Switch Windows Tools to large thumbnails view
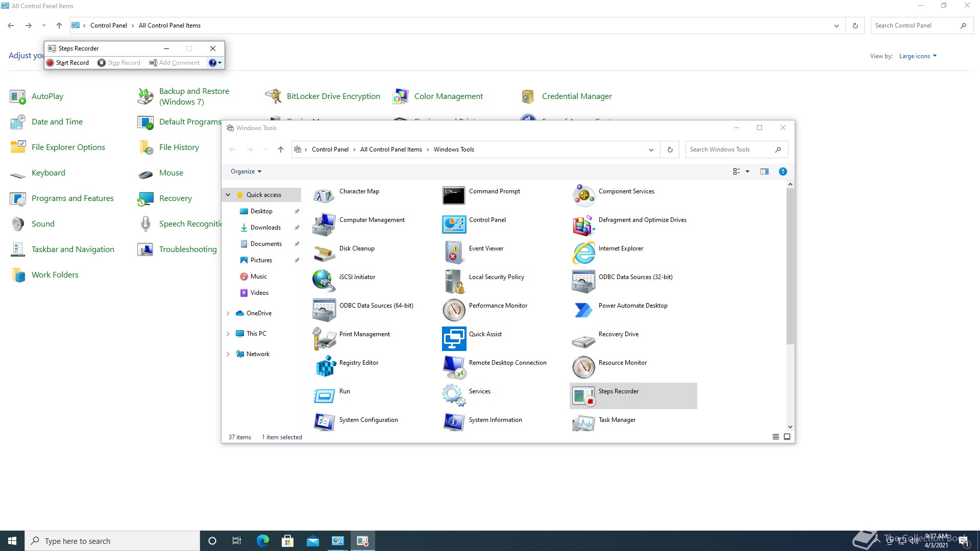Image resolution: width=980 pixels, height=551 pixels. click(787, 437)
